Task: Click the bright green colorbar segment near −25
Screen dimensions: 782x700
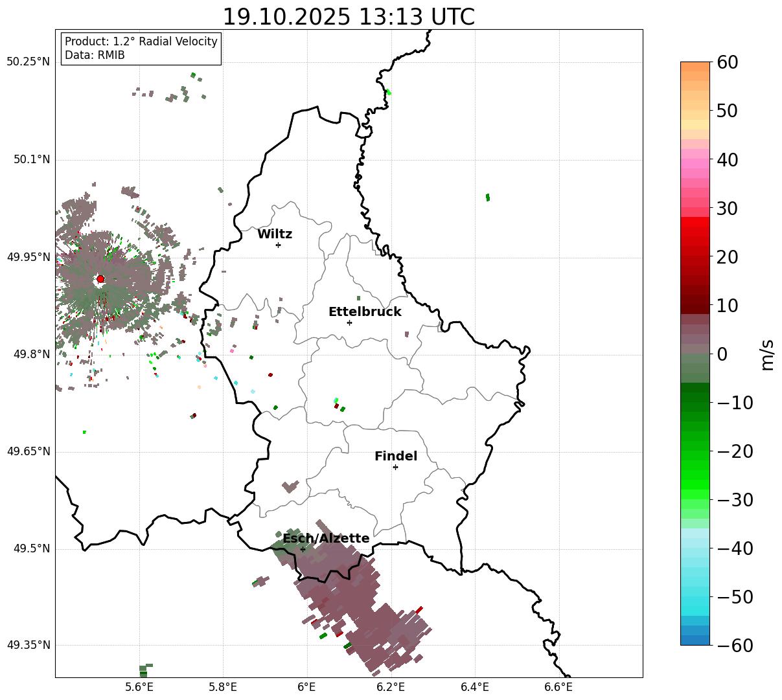Action: pyautogui.click(x=695, y=475)
